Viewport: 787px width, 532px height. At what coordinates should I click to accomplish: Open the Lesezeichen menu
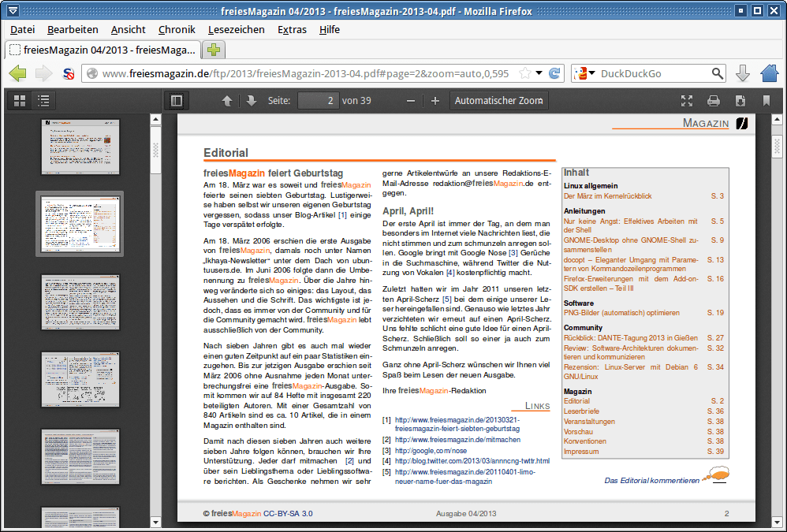click(237, 30)
